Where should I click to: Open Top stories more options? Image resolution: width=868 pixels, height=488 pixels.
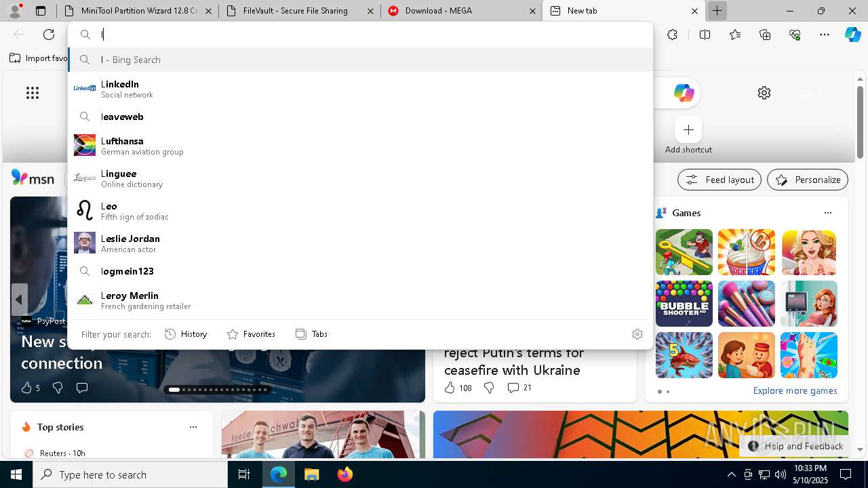193,427
